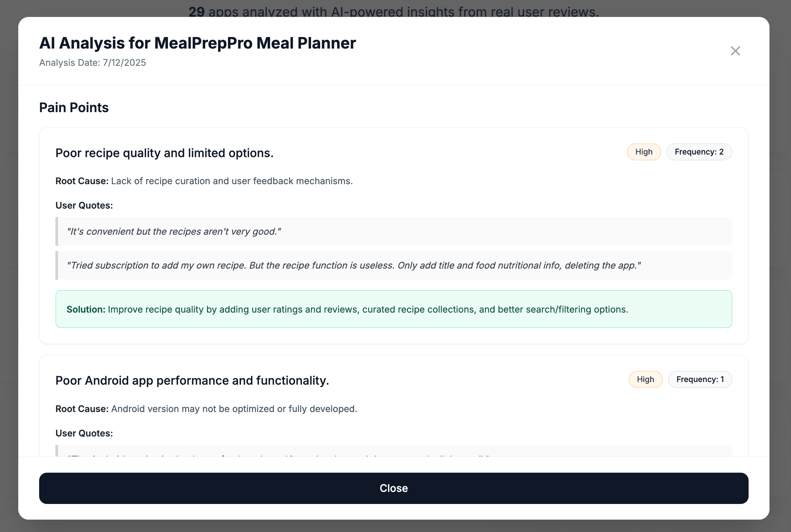The width and height of the screenshot is (791, 532).
Task: Click the Frequency: 1 badge
Action: click(x=700, y=379)
